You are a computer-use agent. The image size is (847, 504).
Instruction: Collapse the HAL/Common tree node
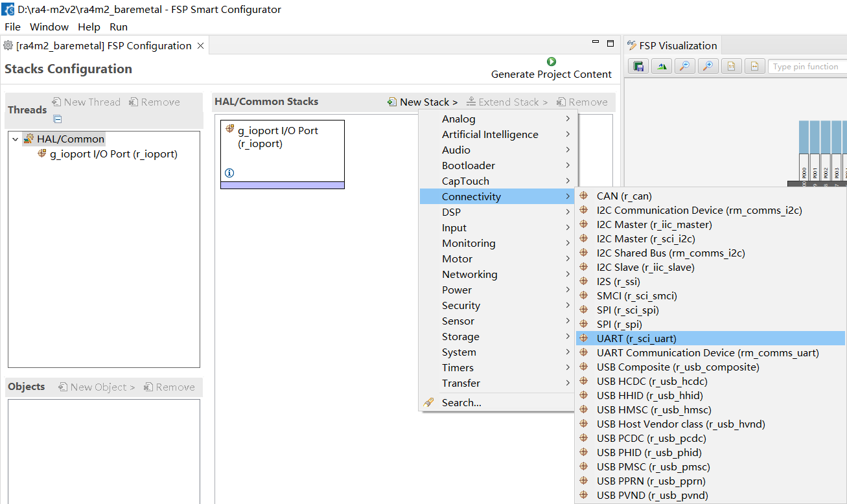coord(15,139)
